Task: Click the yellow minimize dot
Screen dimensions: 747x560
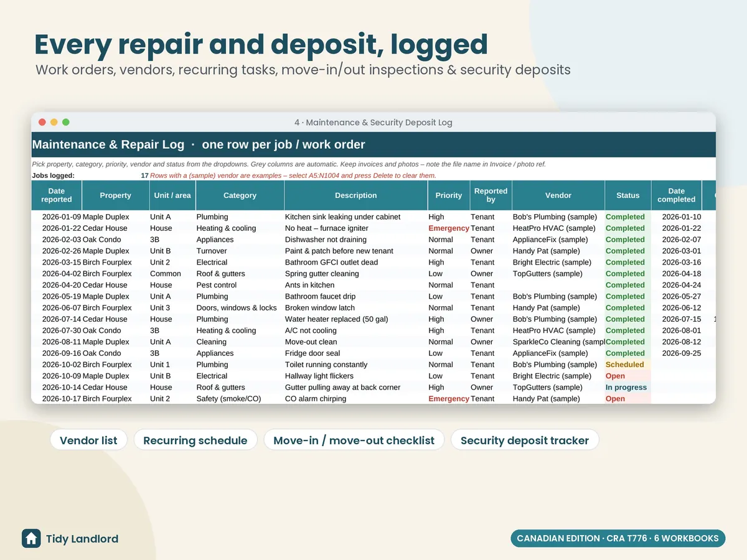Action: coord(54,123)
